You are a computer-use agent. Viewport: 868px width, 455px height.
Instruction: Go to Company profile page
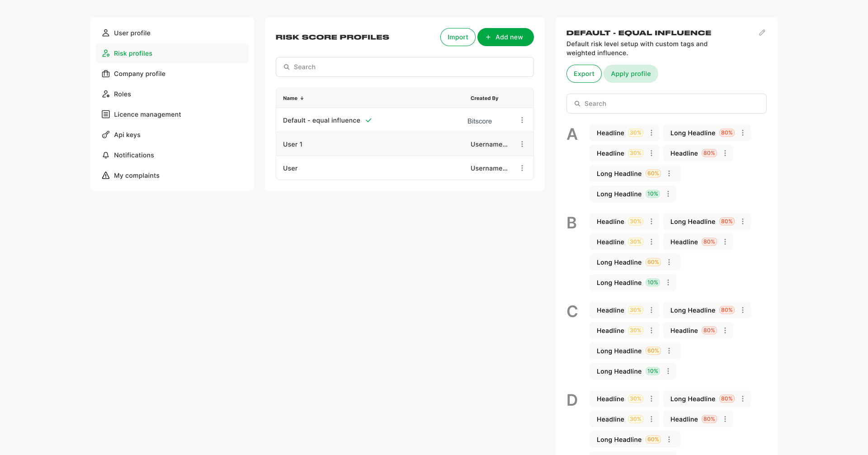point(172,74)
